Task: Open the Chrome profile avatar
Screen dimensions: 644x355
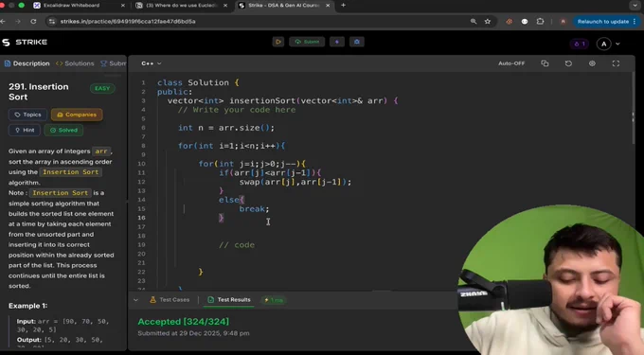Action: point(563,22)
